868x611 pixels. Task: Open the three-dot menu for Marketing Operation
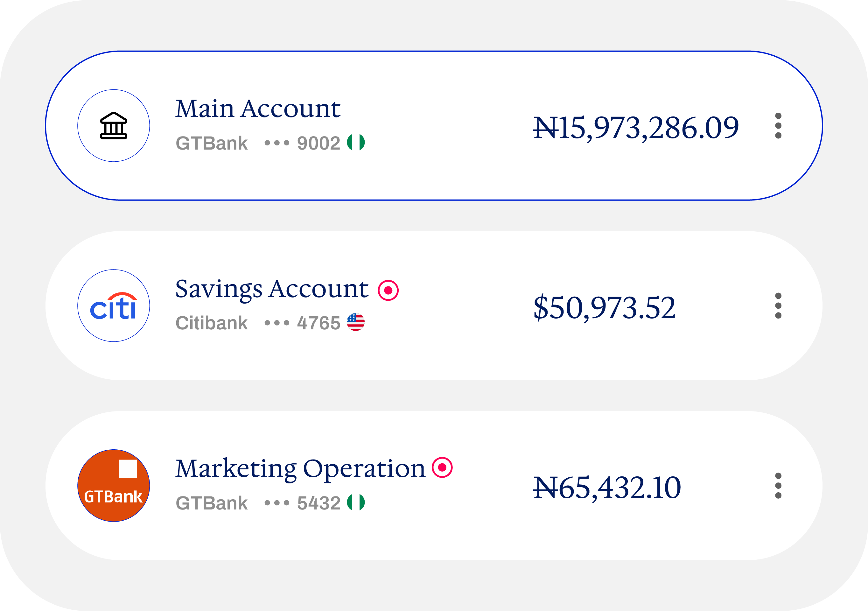(778, 486)
